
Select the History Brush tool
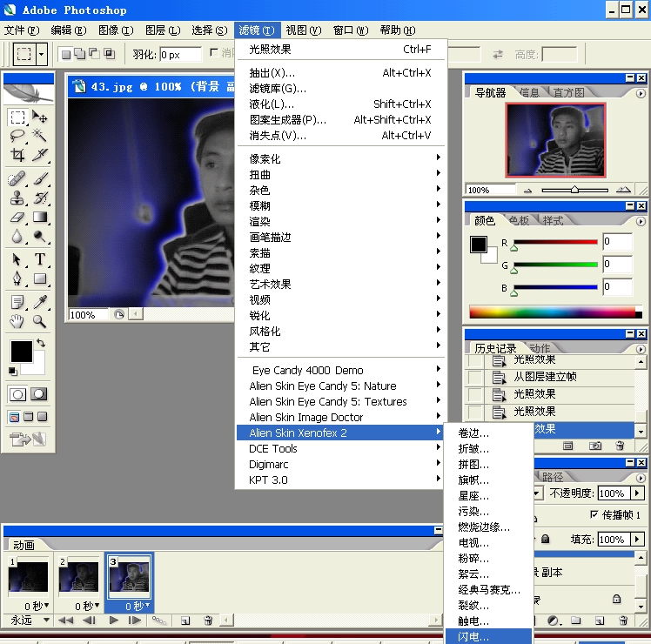40,198
